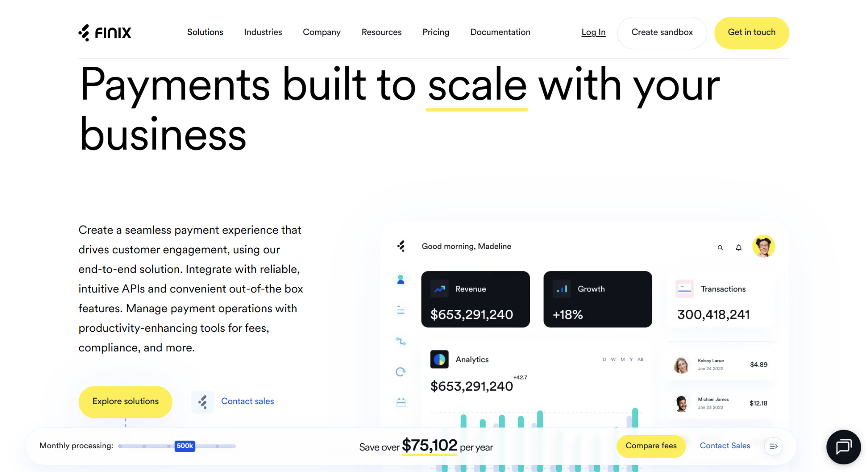Click the Log In link
This screenshot has width=868, height=472.
click(x=593, y=32)
